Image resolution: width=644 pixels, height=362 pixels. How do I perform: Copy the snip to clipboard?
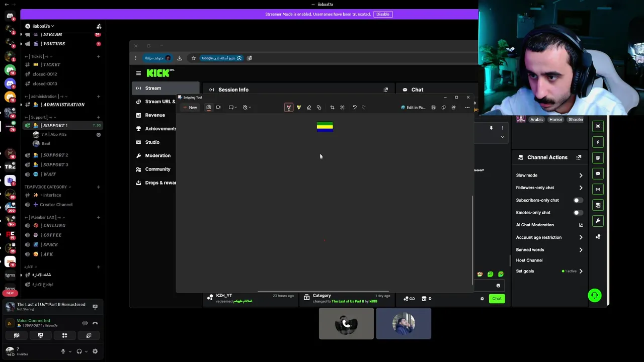(x=443, y=107)
